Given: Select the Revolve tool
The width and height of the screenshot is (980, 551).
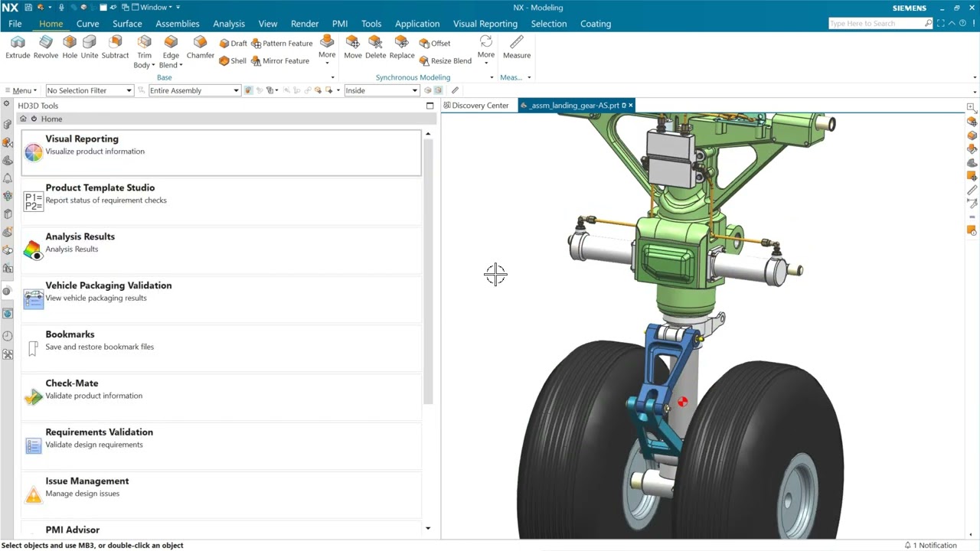Looking at the screenshot, I should tap(46, 47).
